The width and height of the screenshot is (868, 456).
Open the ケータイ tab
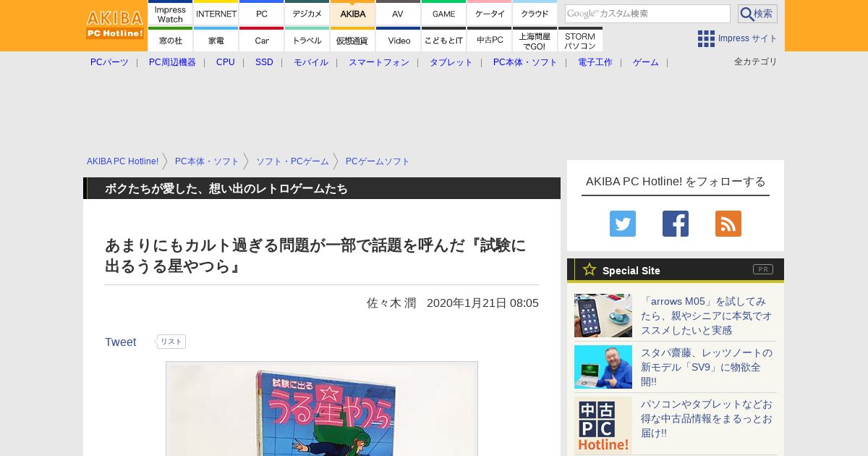point(490,13)
